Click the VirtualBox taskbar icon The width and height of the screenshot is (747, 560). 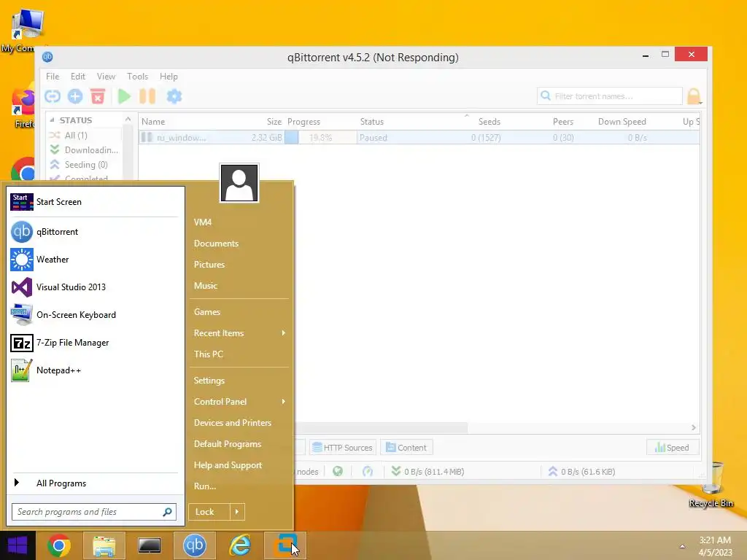click(285, 545)
